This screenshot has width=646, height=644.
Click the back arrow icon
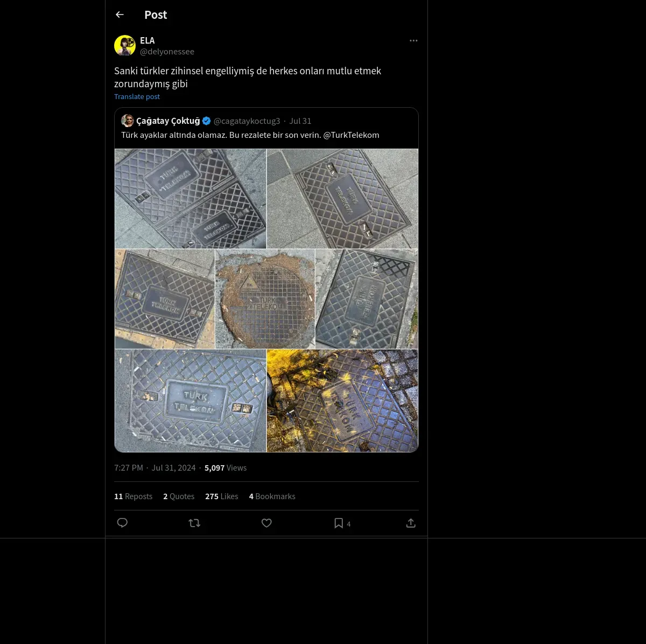pyautogui.click(x=120, y=15)
